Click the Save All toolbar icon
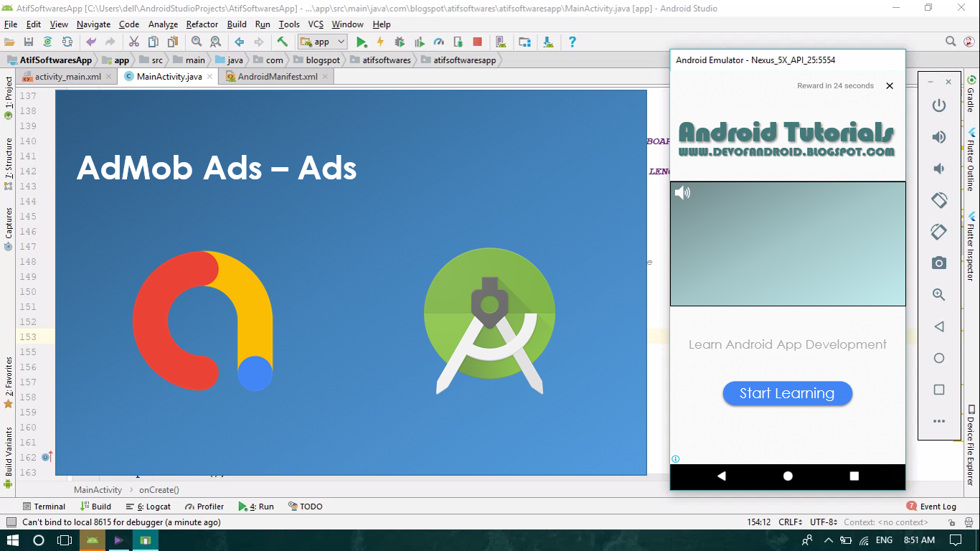The image size is (980, 551). tap(29, 42)
